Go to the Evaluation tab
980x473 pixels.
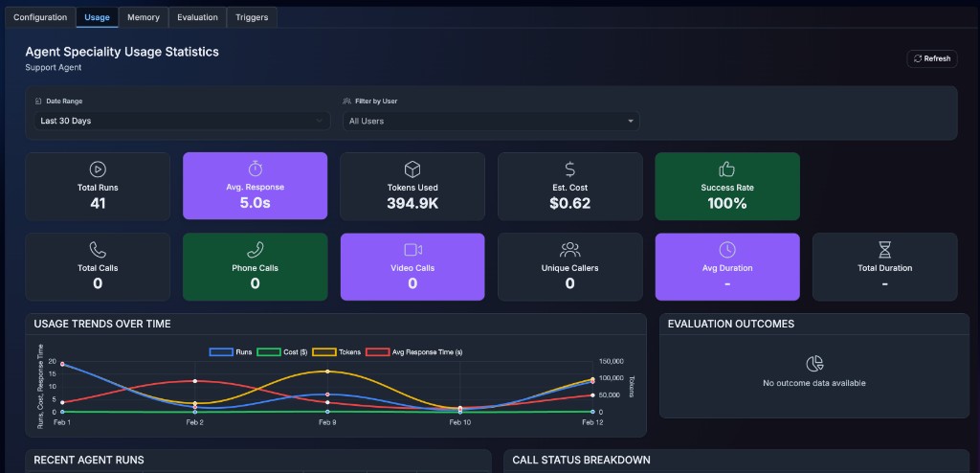tap(197, 17)
